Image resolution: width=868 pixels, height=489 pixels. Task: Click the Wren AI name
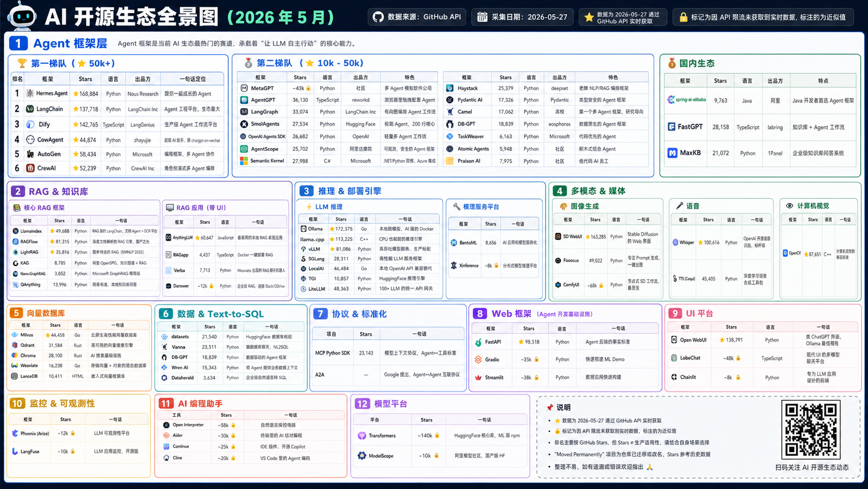coord(180,368)
